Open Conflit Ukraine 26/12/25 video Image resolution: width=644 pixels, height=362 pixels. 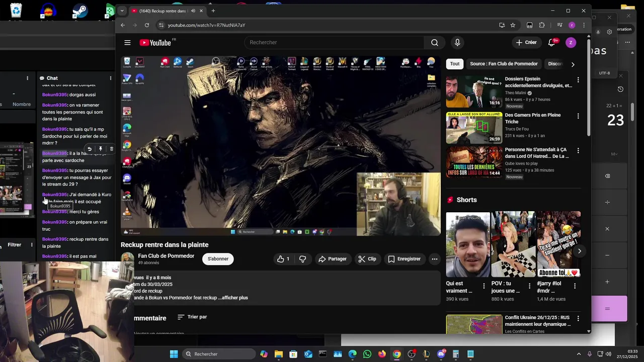[474, 324]
